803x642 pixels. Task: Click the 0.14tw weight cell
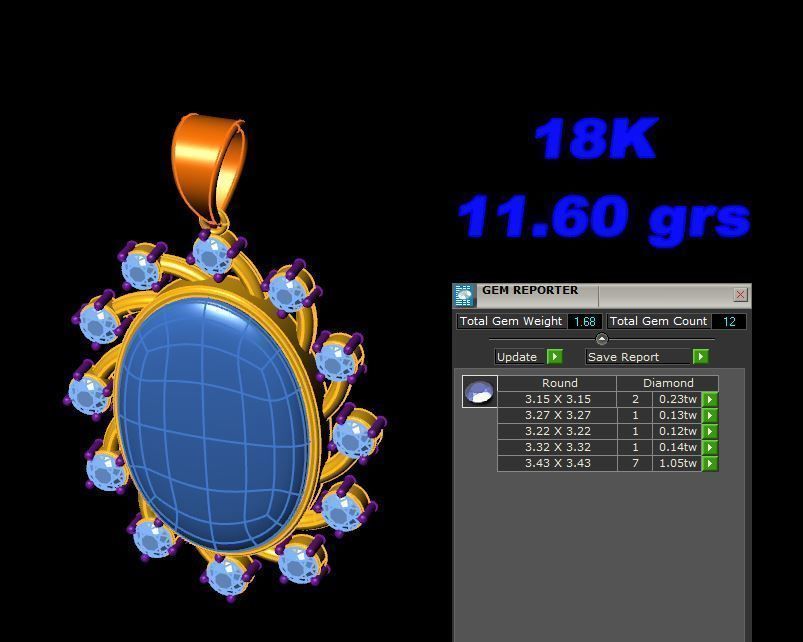point(677,447)
